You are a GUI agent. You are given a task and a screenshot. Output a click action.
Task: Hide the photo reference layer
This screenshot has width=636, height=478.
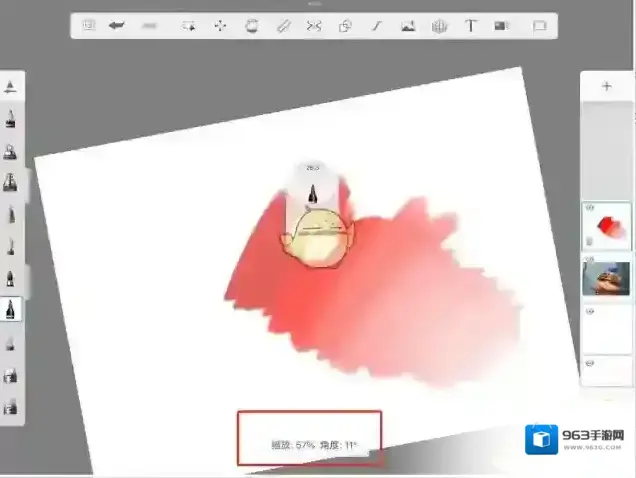click(x=590, y=258)
